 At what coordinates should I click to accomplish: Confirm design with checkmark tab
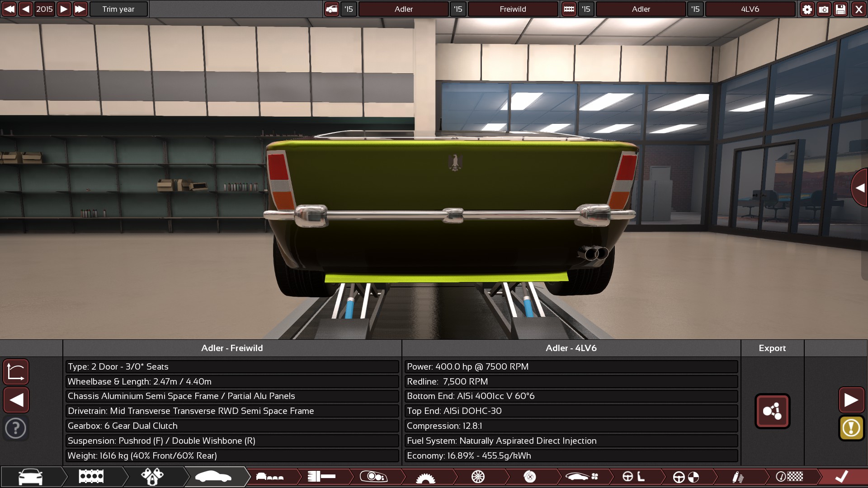[842, 477]
